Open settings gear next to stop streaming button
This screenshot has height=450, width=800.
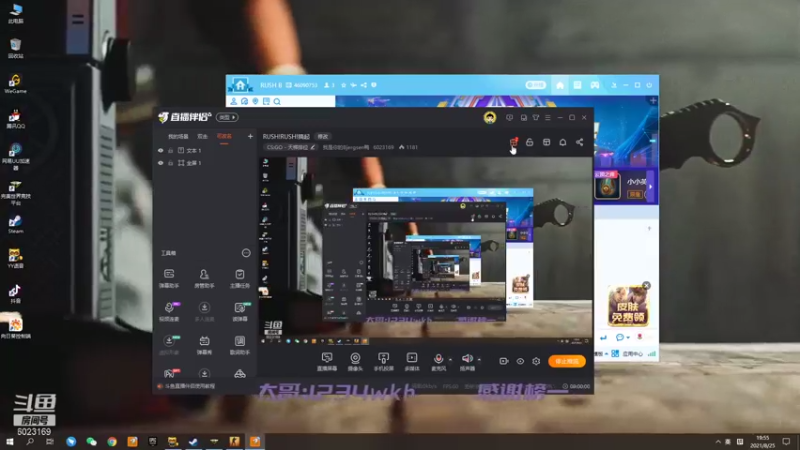pos(536,361)
